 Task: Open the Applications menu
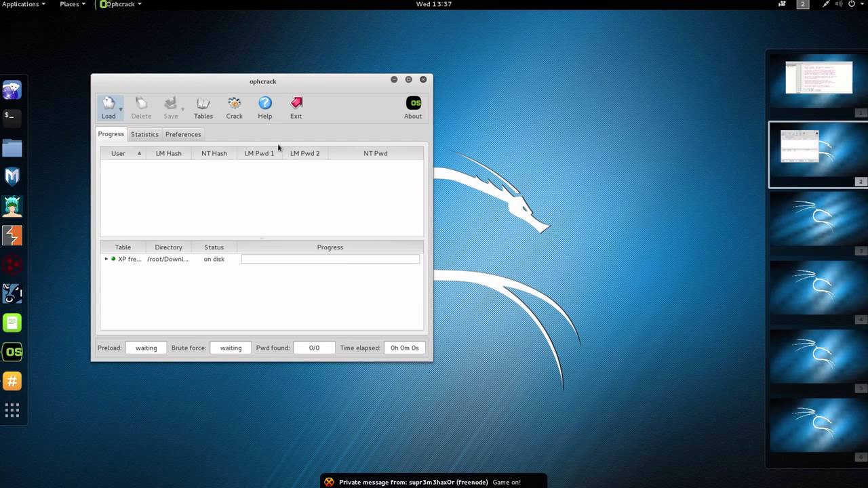coord(24,4)
